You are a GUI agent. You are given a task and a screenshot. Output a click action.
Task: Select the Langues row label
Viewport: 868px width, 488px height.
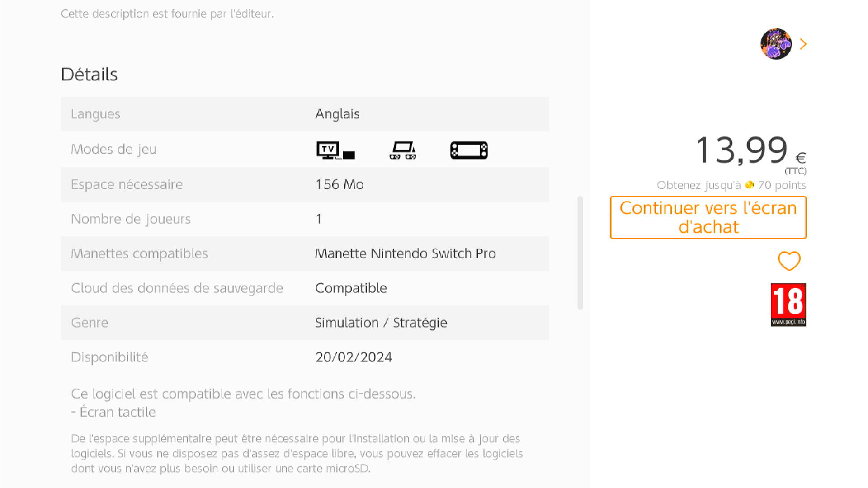95,114
